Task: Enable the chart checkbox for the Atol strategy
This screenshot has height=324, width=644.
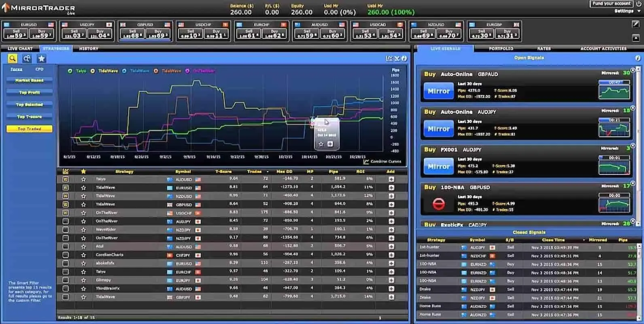Action: tap(66, 247)
